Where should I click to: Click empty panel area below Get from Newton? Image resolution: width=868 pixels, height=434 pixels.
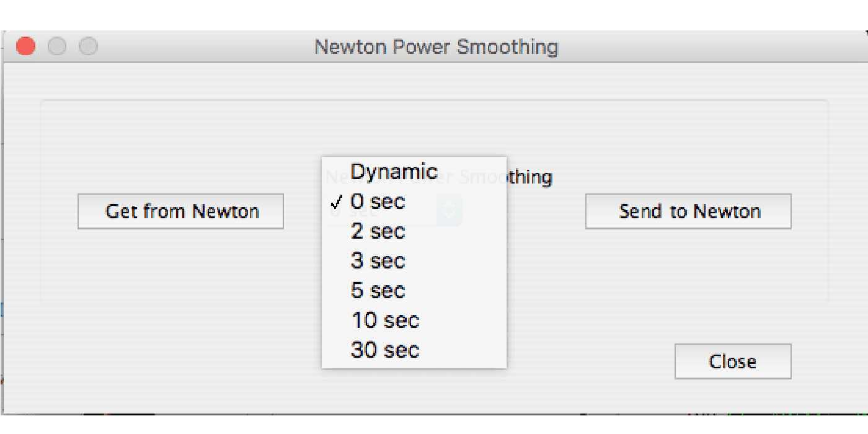(x=180, y=267)
